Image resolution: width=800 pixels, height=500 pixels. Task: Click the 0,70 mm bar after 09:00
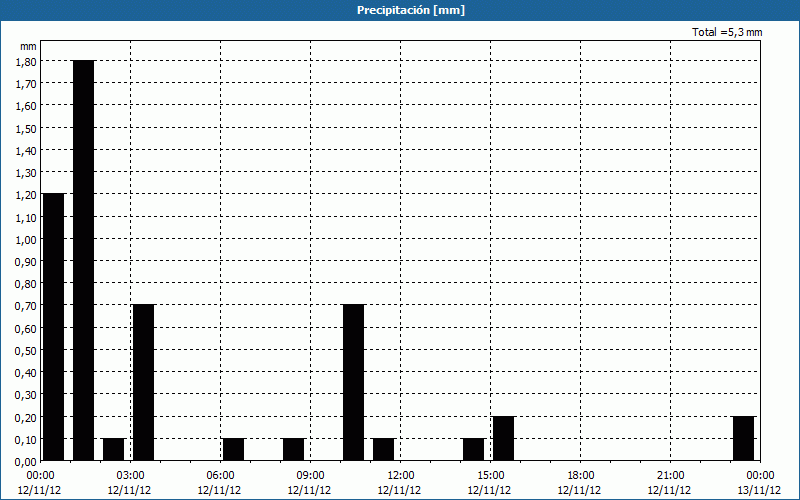tap(354, 383)
